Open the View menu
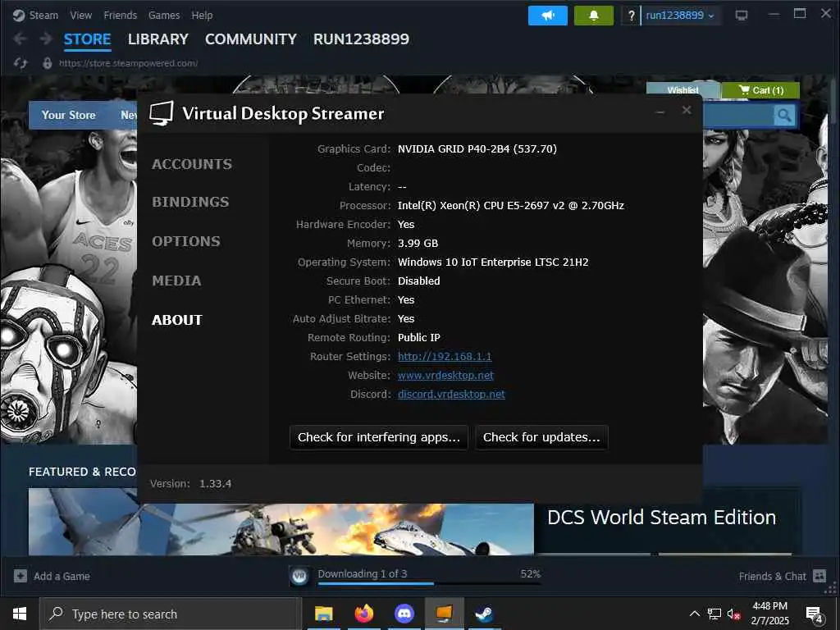840x630 pixels. 81,16
